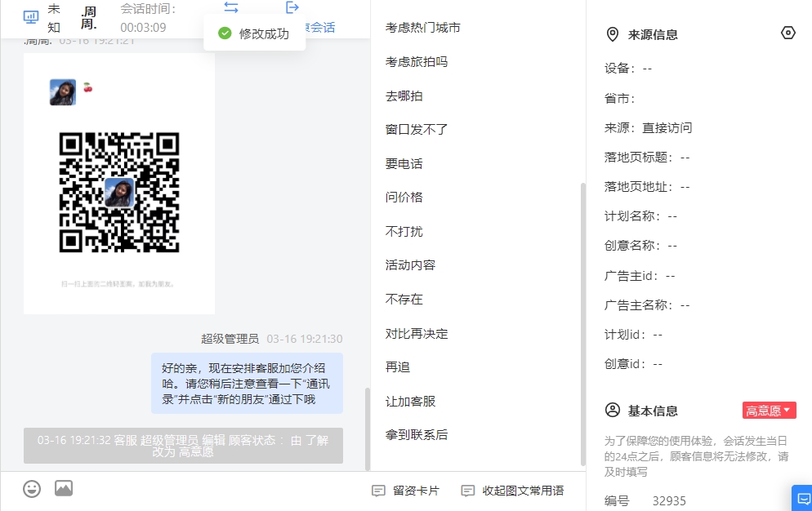The width and height of the screenshot is (812, 511).
Task: Click the computer device icon beside 未知
Action: pyautogui.click(x=31, y=17)
